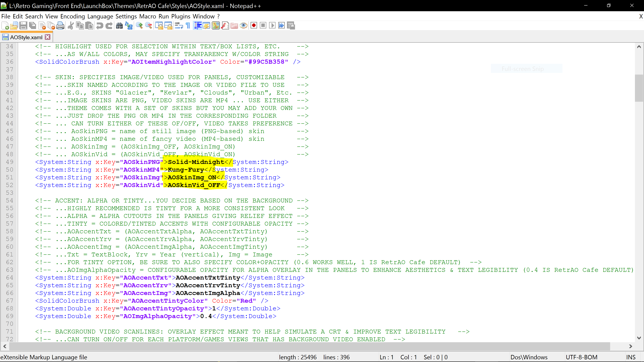Viewport: 644px width, 362px height.
Task: Open Find with the binoculars icon
Action: (x=119, y=25)
